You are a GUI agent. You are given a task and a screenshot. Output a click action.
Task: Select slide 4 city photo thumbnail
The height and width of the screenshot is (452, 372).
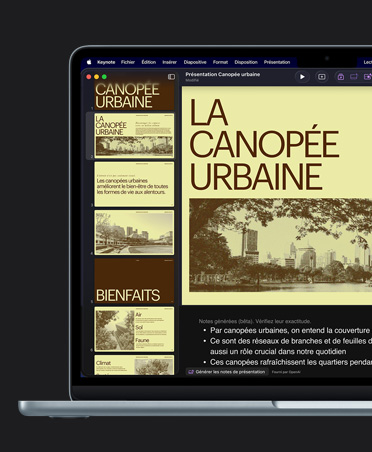click(134, 232)
